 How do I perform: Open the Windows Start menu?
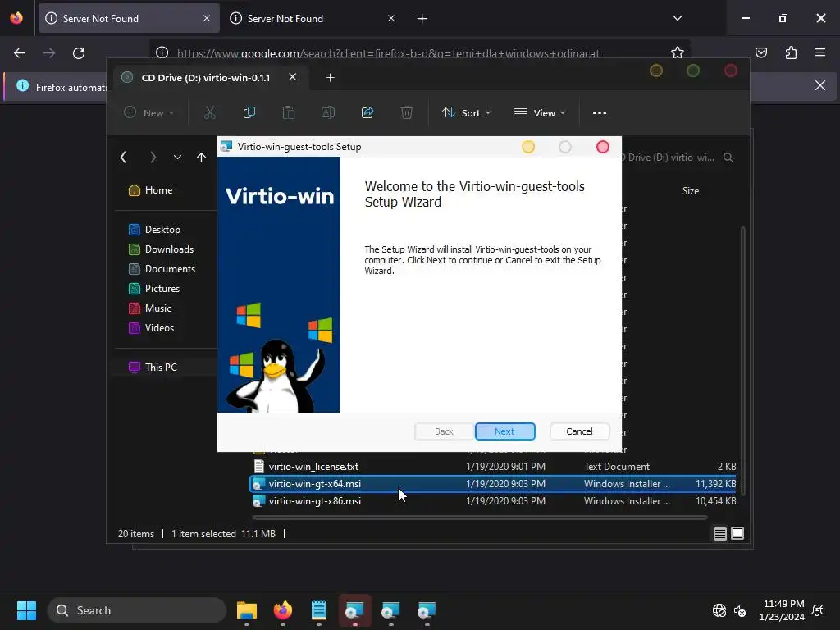click(26, 610)
